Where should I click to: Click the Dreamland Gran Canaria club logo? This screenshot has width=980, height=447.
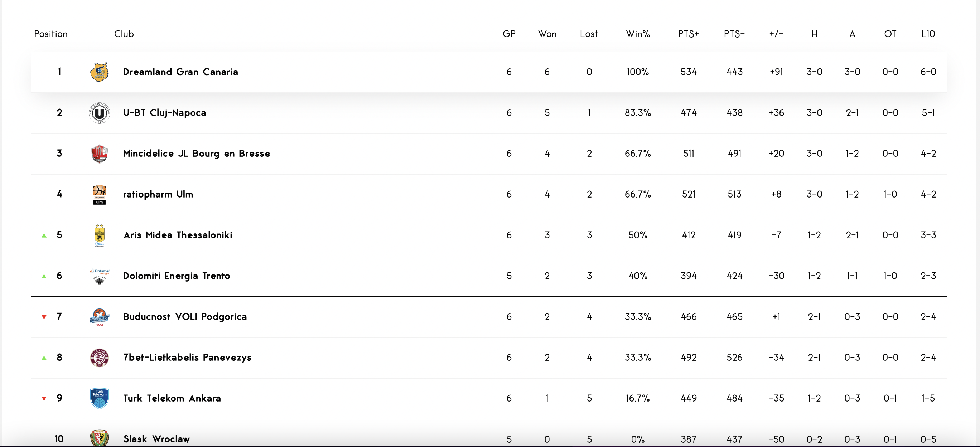(x=99, y=72)
